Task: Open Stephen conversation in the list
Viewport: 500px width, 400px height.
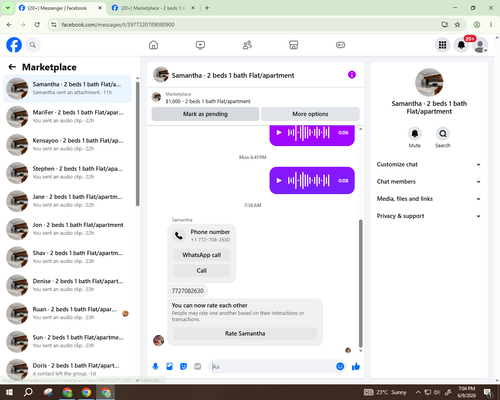Action: pyautogui.click(x=67, y=173)
